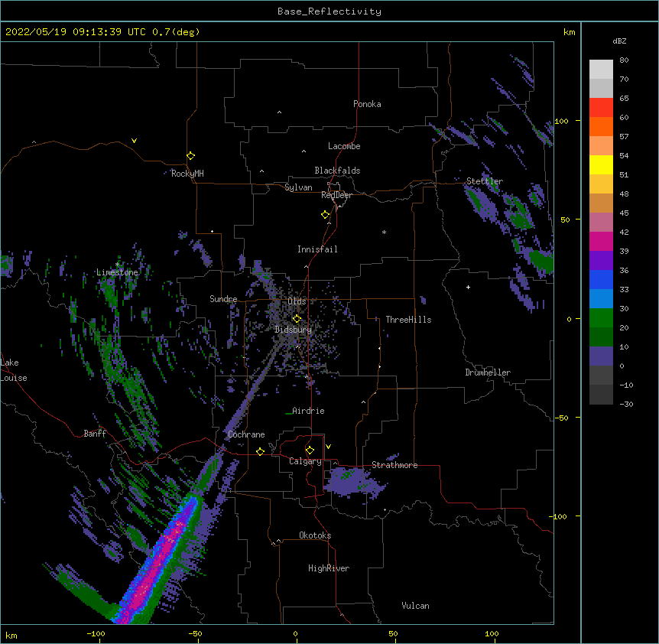Click the red 65 dBZ legend swatch
This screenshot has width=659, height=644.
point(601,107)
